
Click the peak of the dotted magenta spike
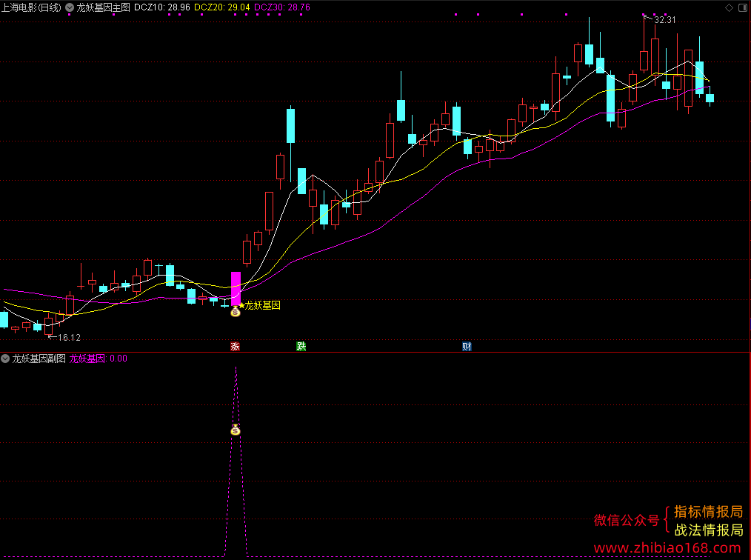point(236,368)
